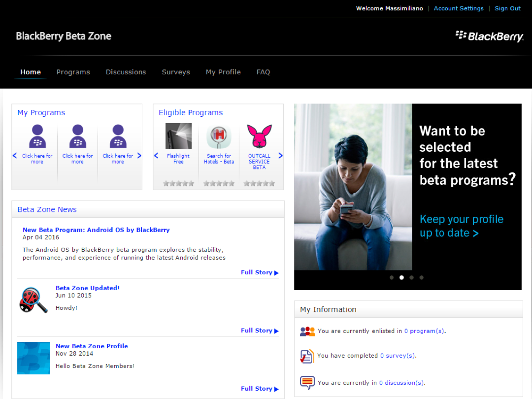Select the fourth banner slide dot
532x399 pixels.
421,277
